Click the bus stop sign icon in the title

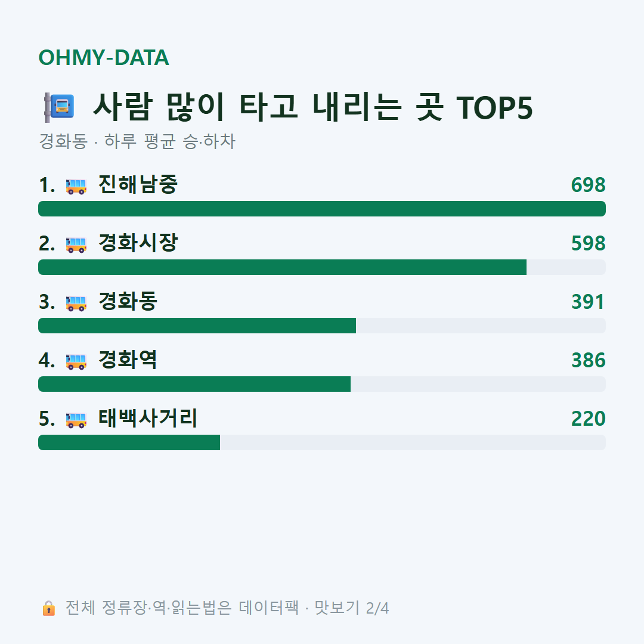[x=59, y=107]
